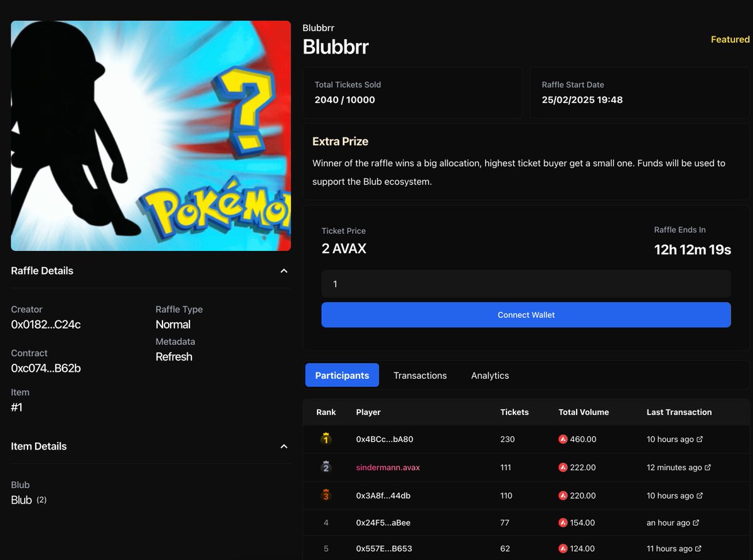This screenshot has width=753, height=560.
Task: Click player address 0x24F5...aBee
Action: coord(383,522)
